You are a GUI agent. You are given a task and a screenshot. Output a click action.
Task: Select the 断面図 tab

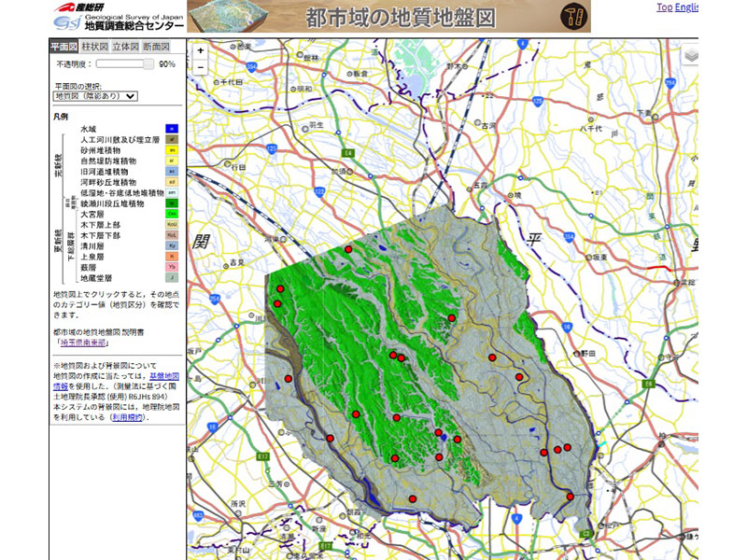pyautogui.click(x=156, y=47)
